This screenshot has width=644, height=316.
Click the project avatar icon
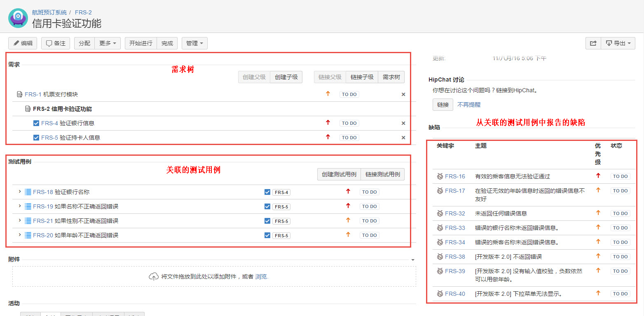click(18, 18)
